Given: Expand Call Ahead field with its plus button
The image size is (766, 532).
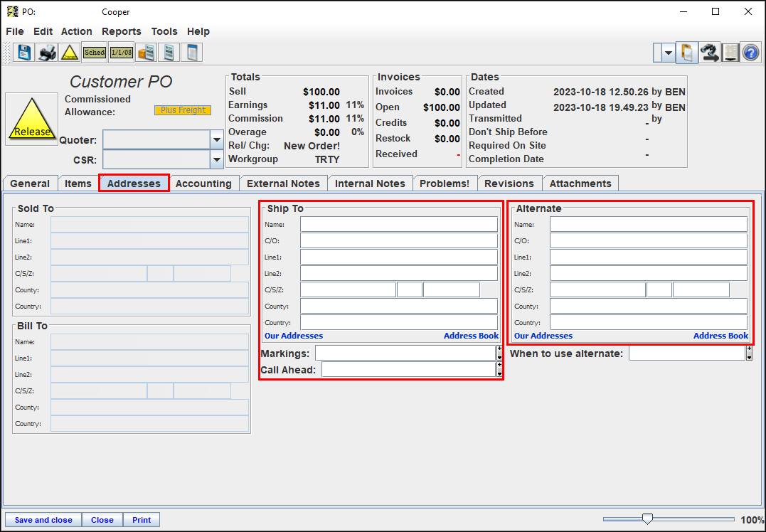Looking at the screenshot, I should tap(499, 365).
